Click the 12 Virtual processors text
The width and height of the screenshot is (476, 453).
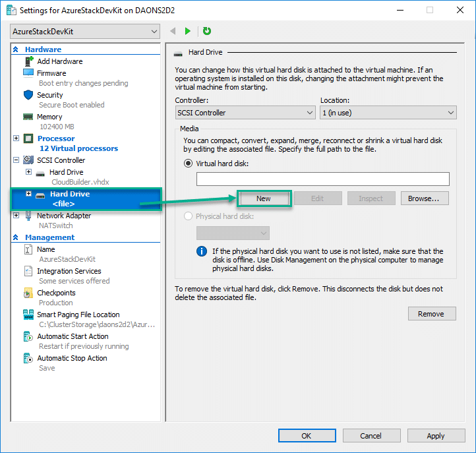78,148
